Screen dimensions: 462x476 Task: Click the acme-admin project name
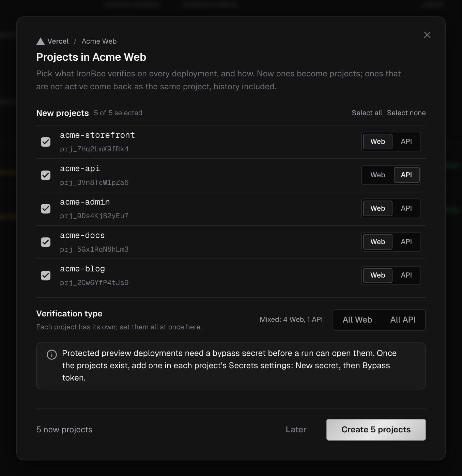click(x=85, y=202)
